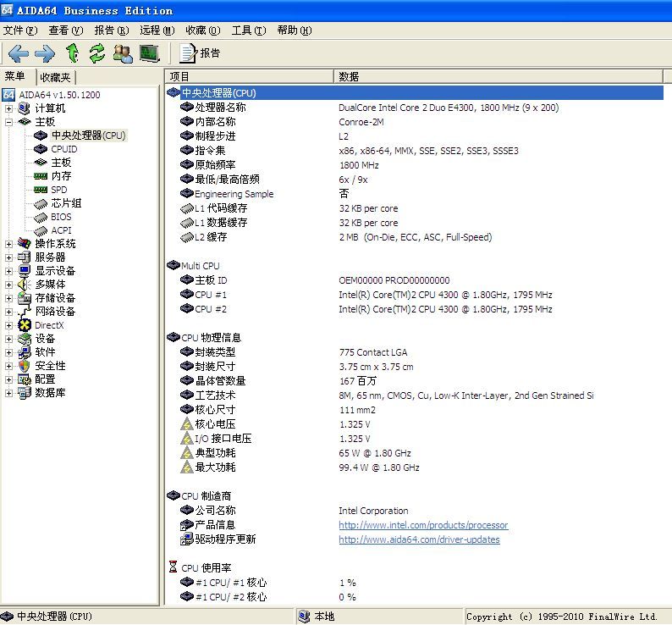The width and height of the screenshot is (672, 625).
Task: Select 芯片组 in the tree
Action: pyautogui.click(x=66, y=203)
